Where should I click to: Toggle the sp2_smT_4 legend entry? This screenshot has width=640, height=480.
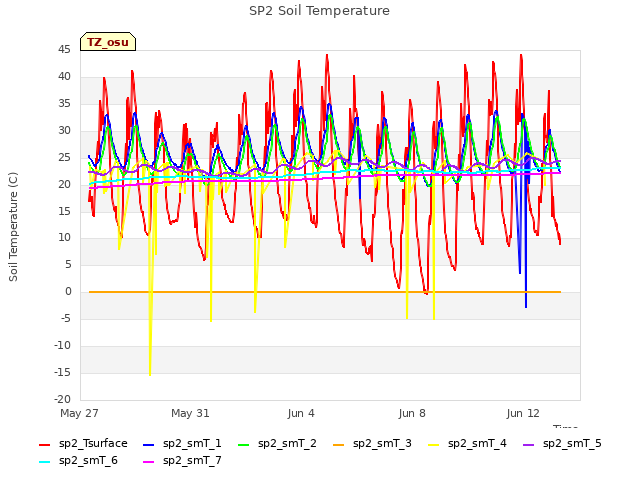pyautogui.click(x=467, y=444)
